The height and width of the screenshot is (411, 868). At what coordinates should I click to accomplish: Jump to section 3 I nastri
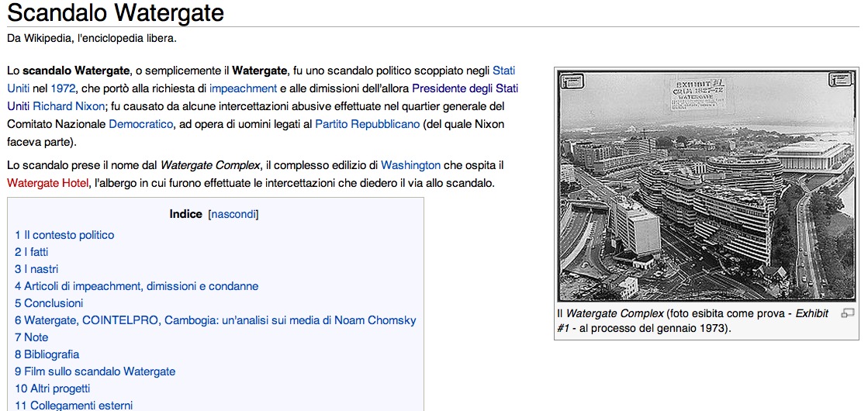36,269
